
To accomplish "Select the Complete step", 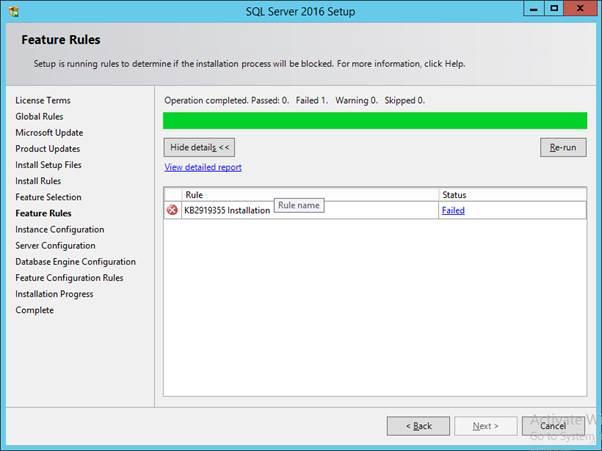I will [35, 310].
